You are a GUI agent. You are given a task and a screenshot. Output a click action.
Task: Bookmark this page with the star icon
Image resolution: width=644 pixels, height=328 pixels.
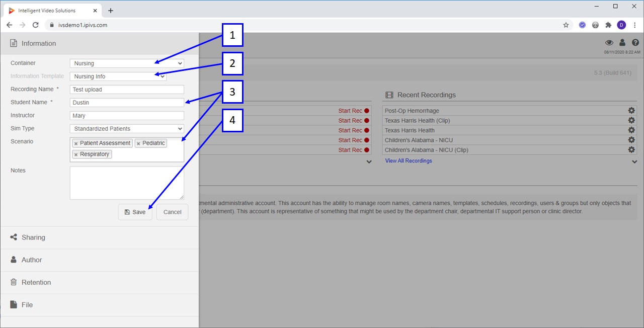point(566,25)
